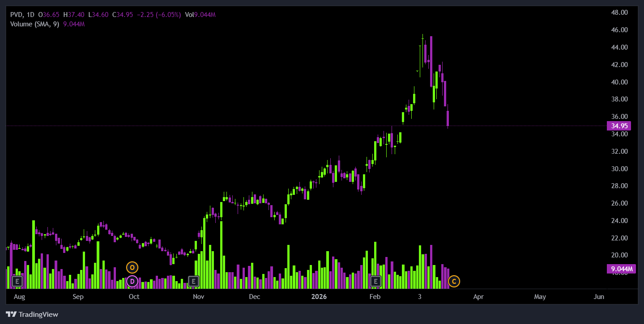Click the Sep label on time axis
Screen dimensions: 644x324
[x=78, y=297]
